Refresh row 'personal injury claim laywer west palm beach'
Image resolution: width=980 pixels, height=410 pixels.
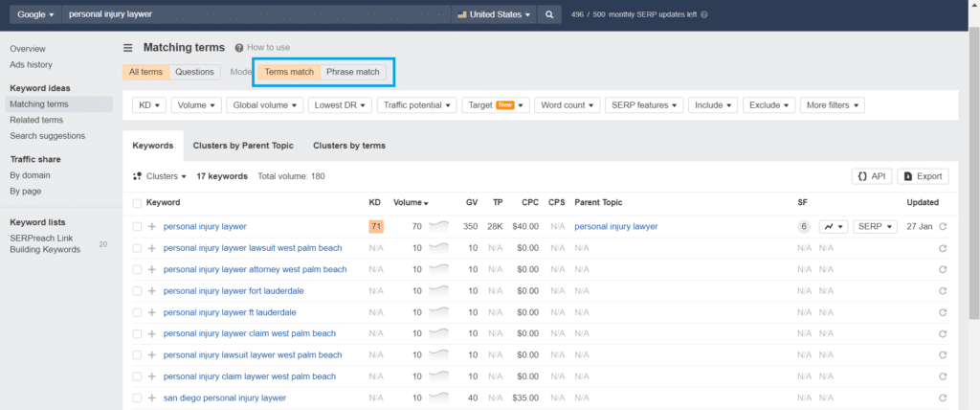point(943,376)
